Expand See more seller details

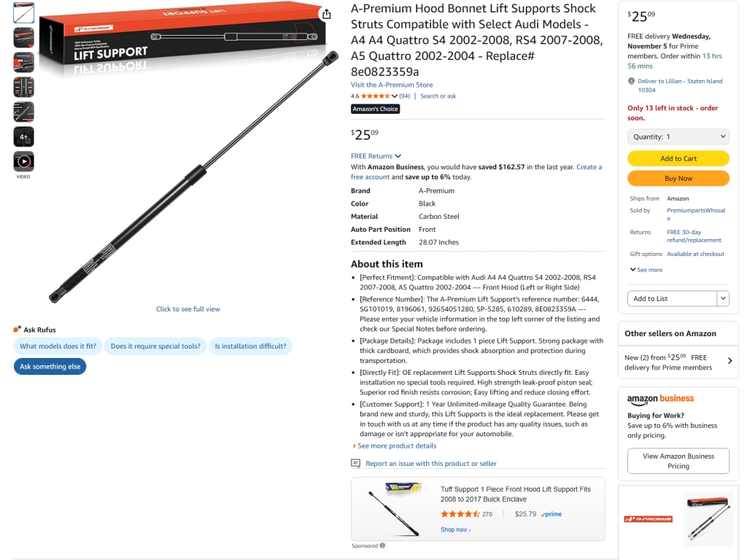(646, 270)
